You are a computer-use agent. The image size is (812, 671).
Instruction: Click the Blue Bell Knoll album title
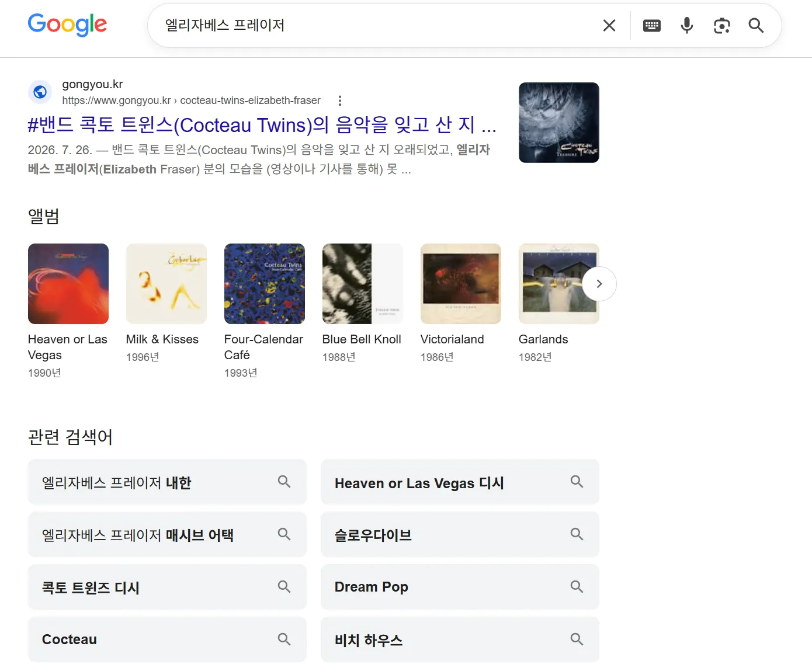tap(362, 339)
